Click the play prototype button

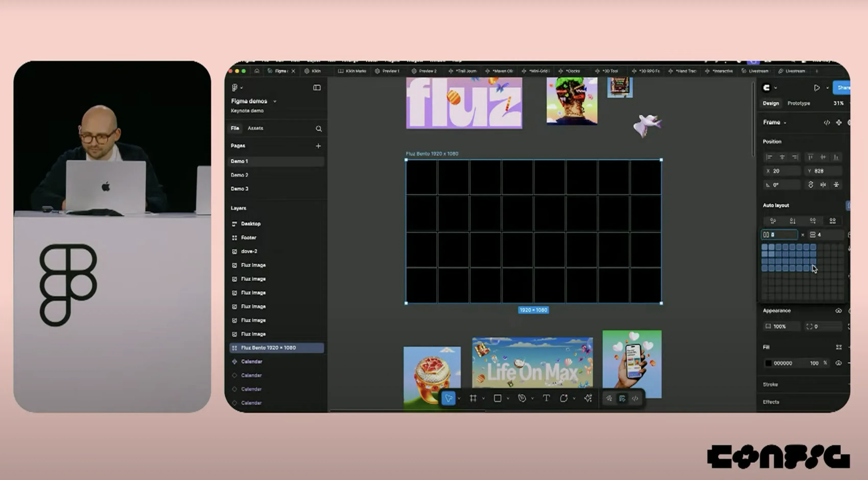[817, 88]
